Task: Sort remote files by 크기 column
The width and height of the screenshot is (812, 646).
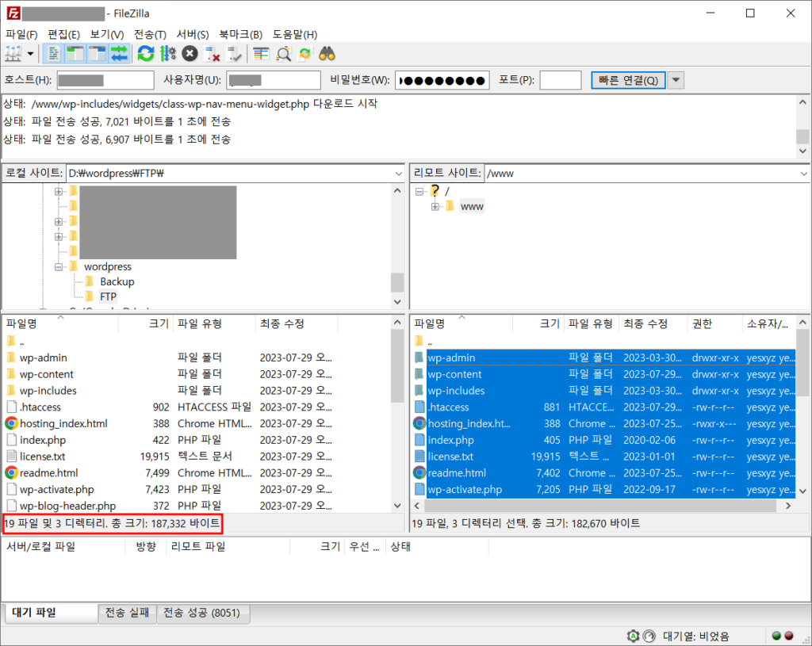Action: click(538, 323)
